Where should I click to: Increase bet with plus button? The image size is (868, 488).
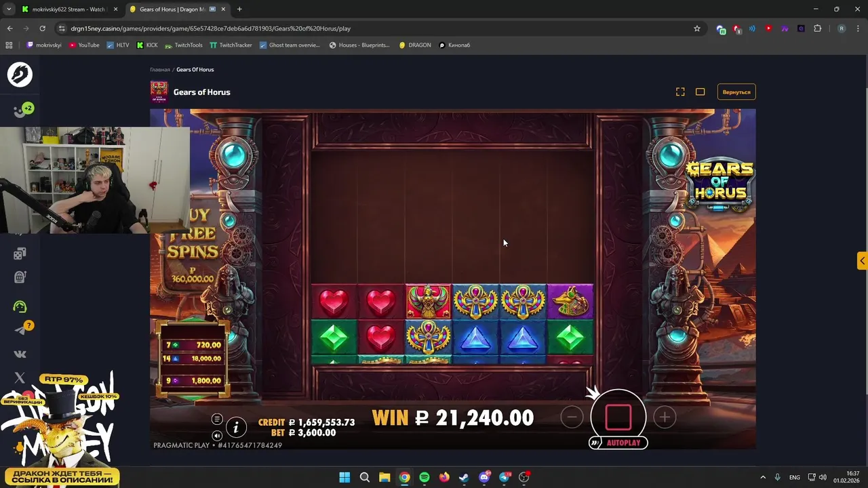coord(665,418)
